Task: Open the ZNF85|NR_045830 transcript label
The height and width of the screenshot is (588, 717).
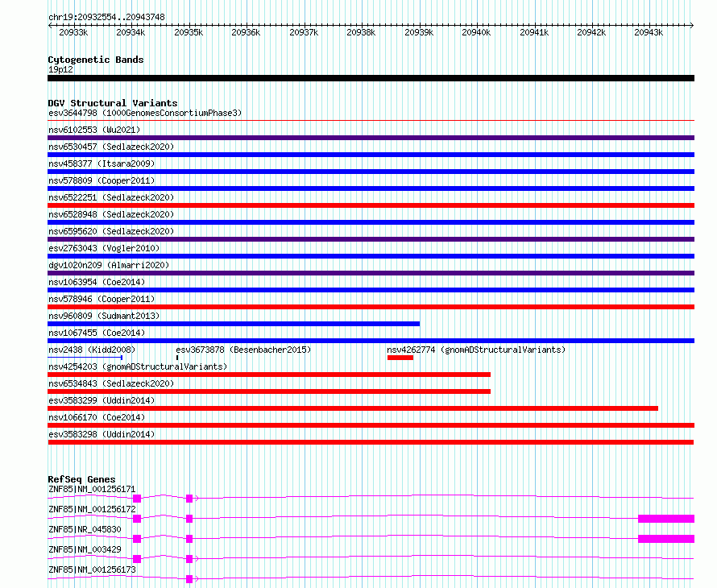Action: (85, 529)
